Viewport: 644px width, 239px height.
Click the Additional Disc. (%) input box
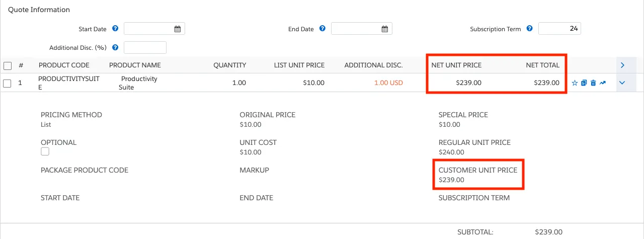(x=145, y=48)
